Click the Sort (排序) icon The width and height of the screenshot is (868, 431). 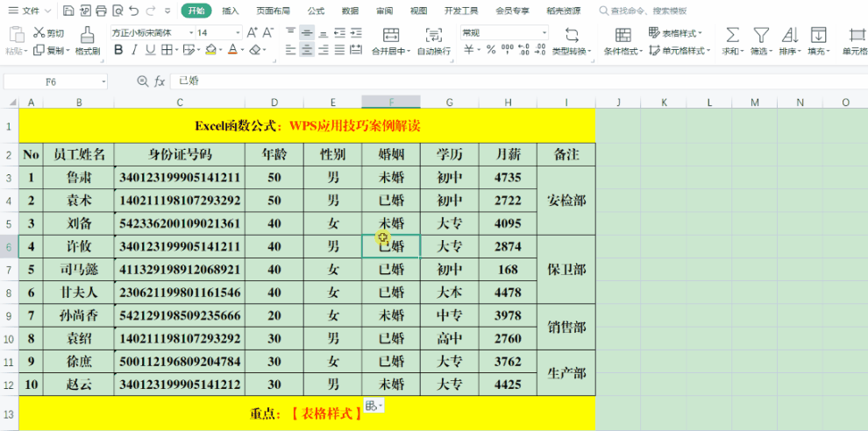[789, 35]
